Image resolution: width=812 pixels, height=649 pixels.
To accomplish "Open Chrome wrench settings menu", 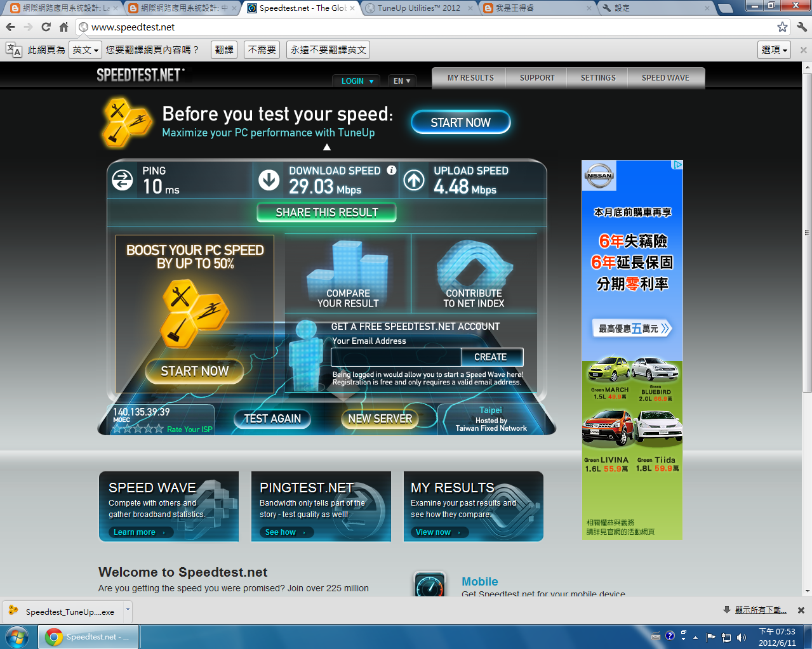I will click(x=801, y=27).
